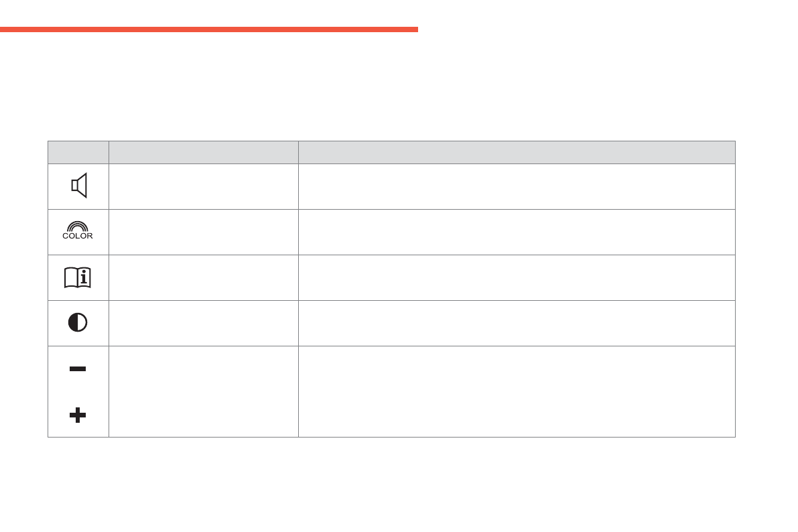Viewport: 798px width, 532px height.
Task: Select the wide rightmost grey header cell
Action: tap(516, 152)
